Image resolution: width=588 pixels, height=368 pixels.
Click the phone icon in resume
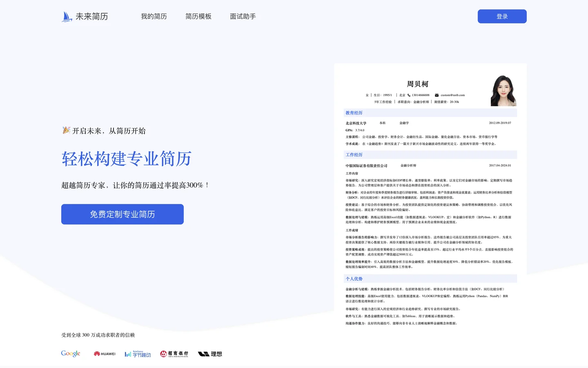[409, 95]
